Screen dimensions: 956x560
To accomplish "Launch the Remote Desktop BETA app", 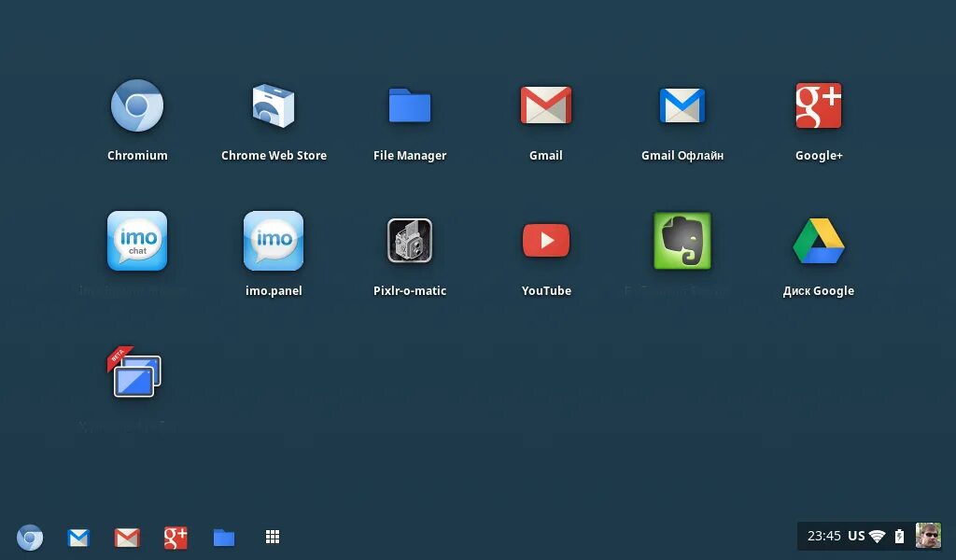I will point(134,372).
